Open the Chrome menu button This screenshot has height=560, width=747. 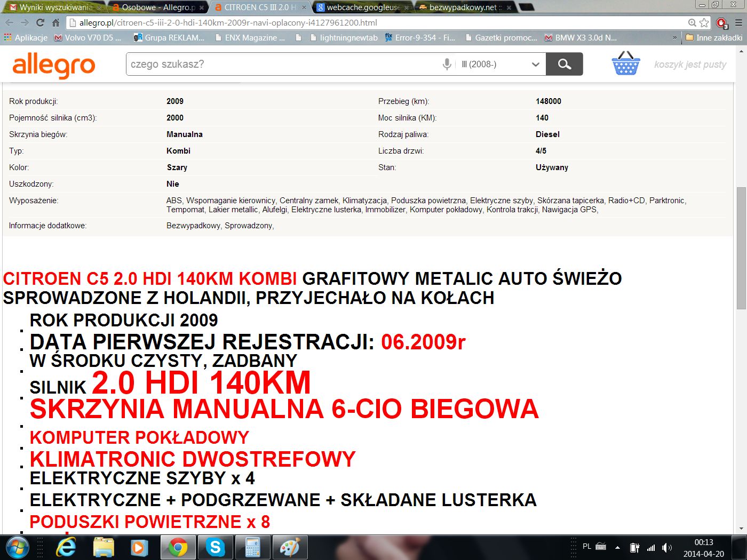738,23
